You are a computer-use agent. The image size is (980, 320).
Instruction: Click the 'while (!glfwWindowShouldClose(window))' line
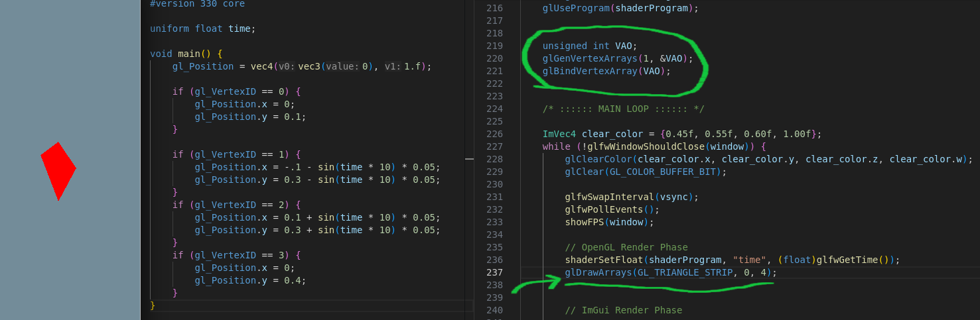click(x=654, y=146)
